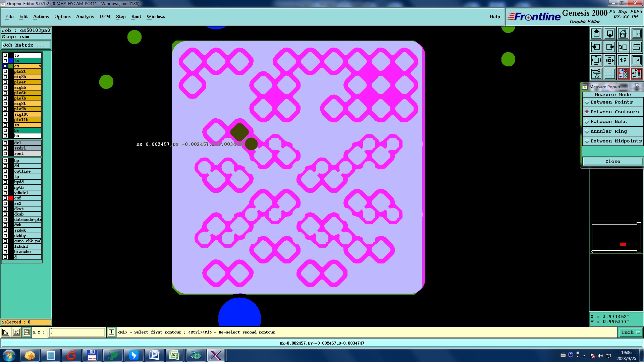The width and height of the screenshot is (644, 362).
Task: Click the zoom out icon
Action: point(609,60)
